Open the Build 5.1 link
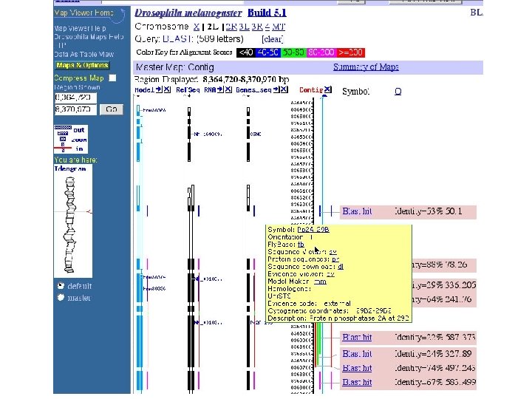The width and height of the screenshot is (532, 399). [x=267, y=13]
